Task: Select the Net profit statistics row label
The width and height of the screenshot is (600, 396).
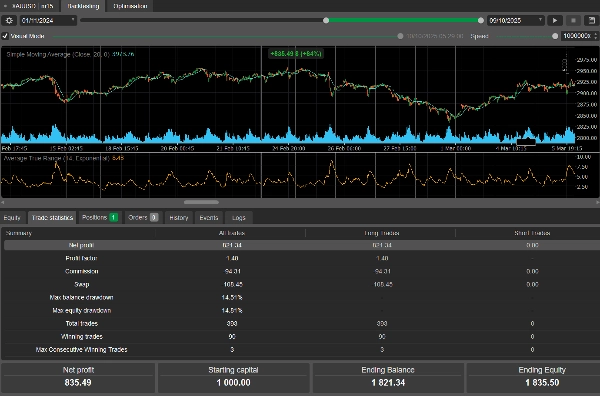Action: 81,245
